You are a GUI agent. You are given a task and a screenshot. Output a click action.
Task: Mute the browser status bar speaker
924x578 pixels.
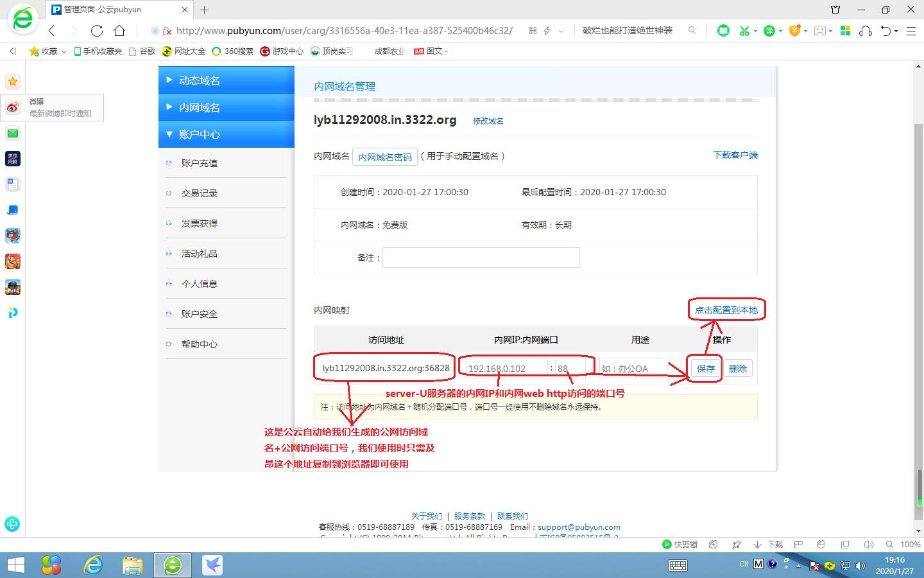pos(869,544)
